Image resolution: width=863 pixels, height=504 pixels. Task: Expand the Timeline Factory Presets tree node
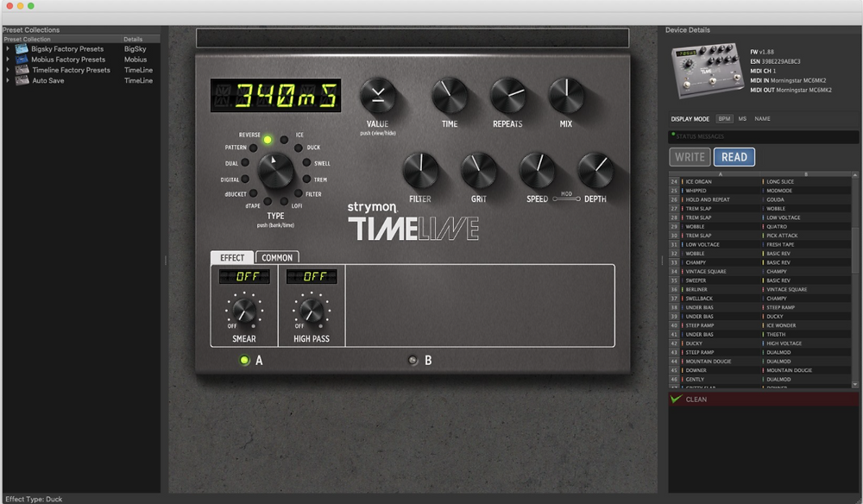(8, 70)
